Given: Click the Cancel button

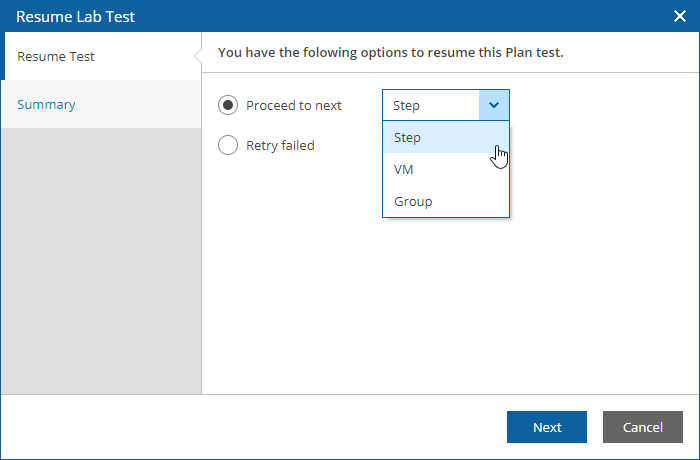Looking at the screenshot, I should point(643,427).
